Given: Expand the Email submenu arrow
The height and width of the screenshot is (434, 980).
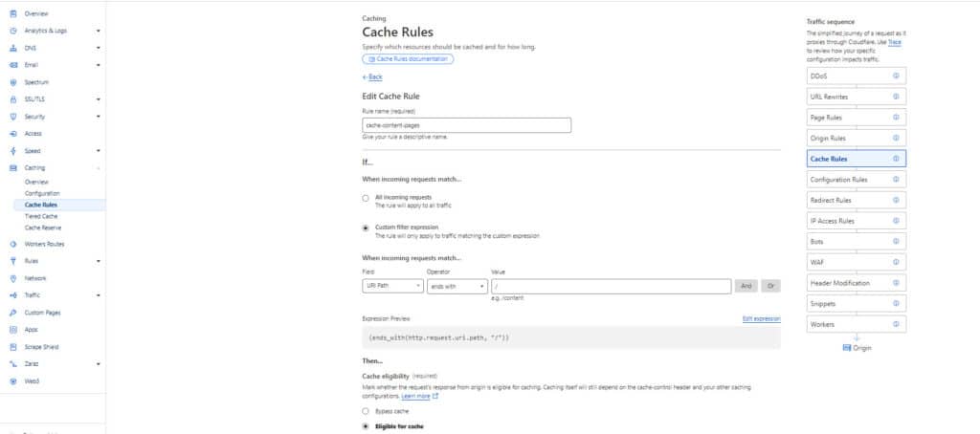Looking at the screenshot, I should (99, 65).
